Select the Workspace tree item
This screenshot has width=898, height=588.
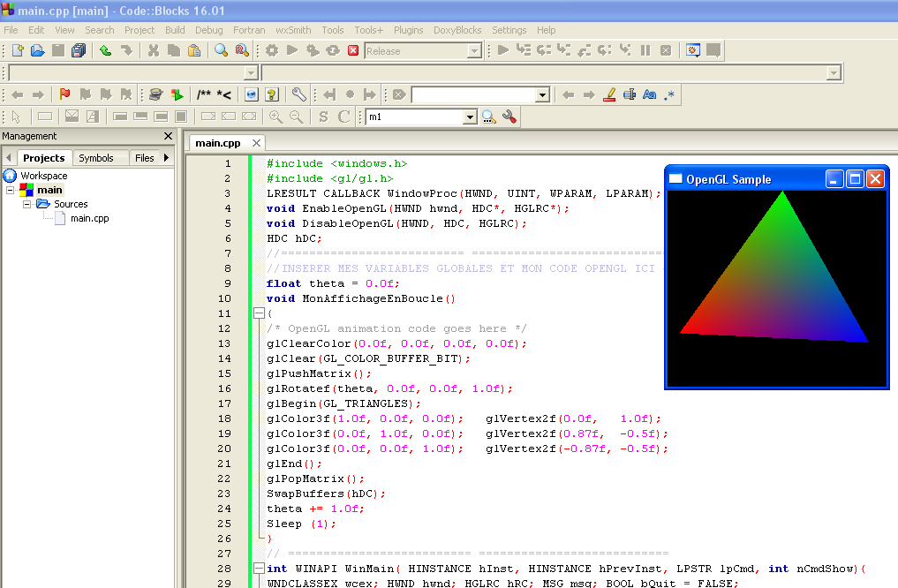(43, 176)
